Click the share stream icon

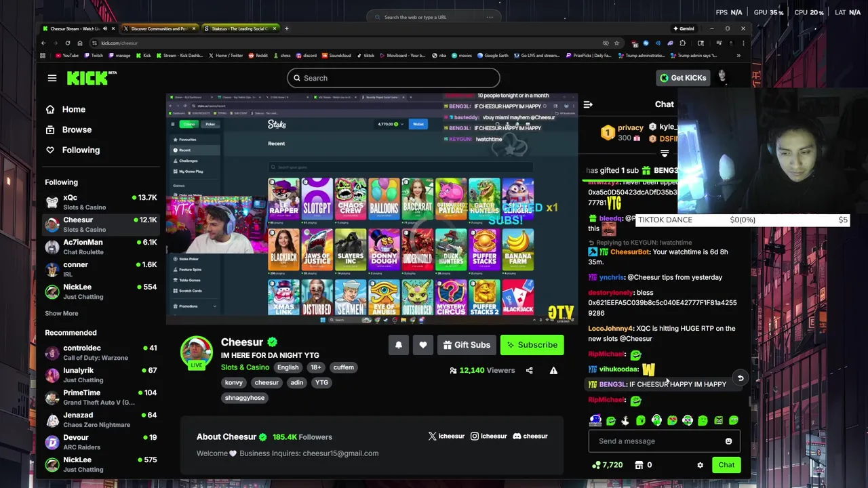(x=529, y=371)
